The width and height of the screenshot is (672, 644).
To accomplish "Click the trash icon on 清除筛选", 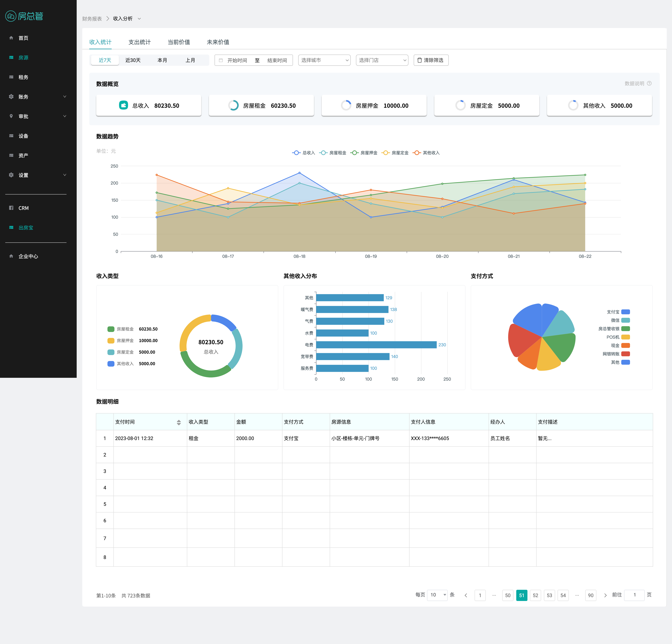I will 419,60.
